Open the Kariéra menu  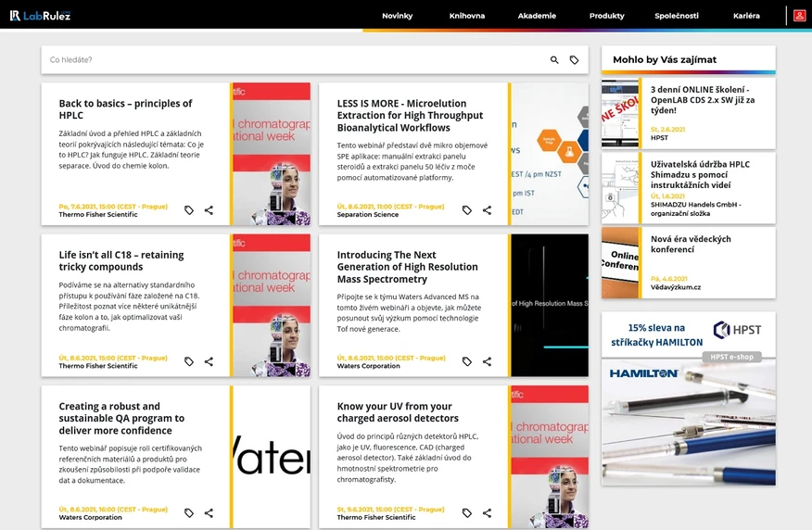pos(746,16)
